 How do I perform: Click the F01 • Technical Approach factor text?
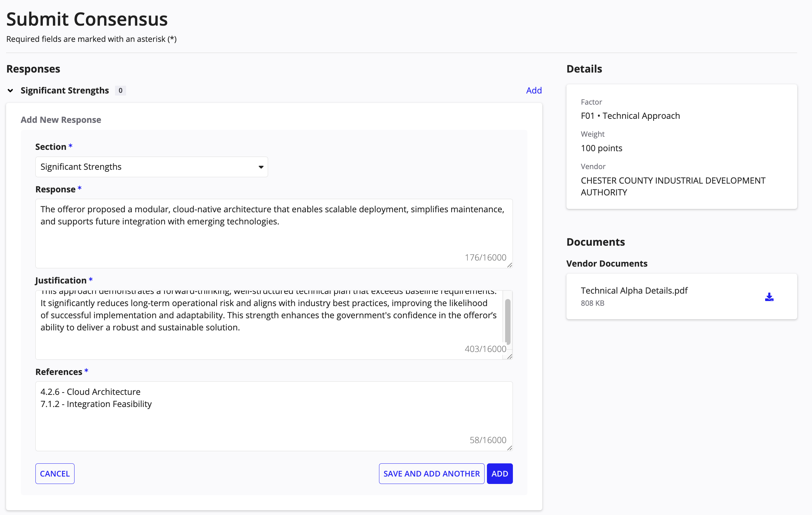tap(630, 116)
